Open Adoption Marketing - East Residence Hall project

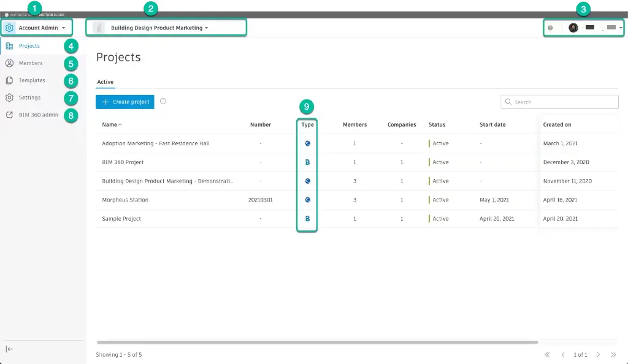pyautogui.click(x=156, y=143)
